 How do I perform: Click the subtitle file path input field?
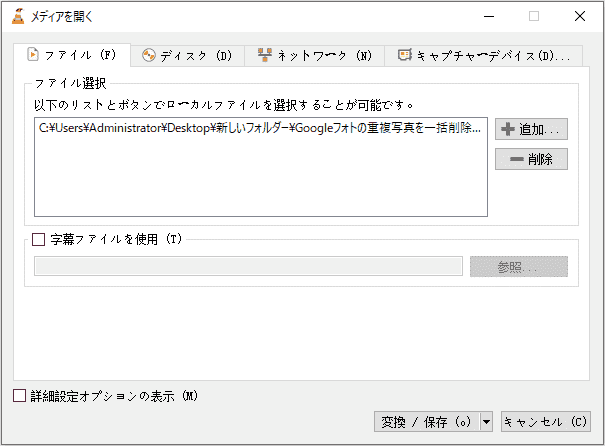(x=248, y=266)
